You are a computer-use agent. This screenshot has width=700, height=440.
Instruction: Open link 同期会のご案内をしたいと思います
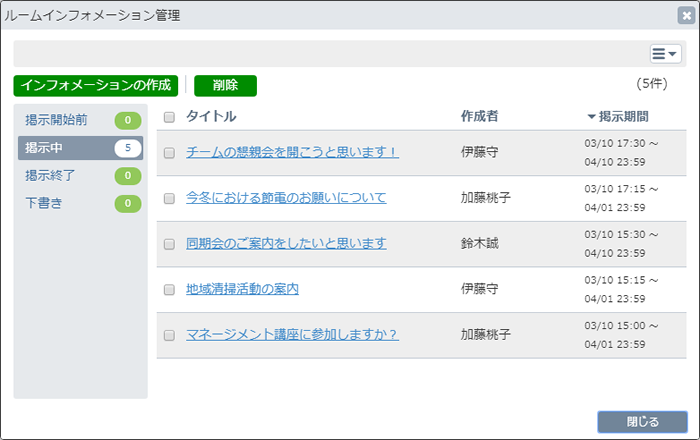pyautogui.click(x=286, y=243)
